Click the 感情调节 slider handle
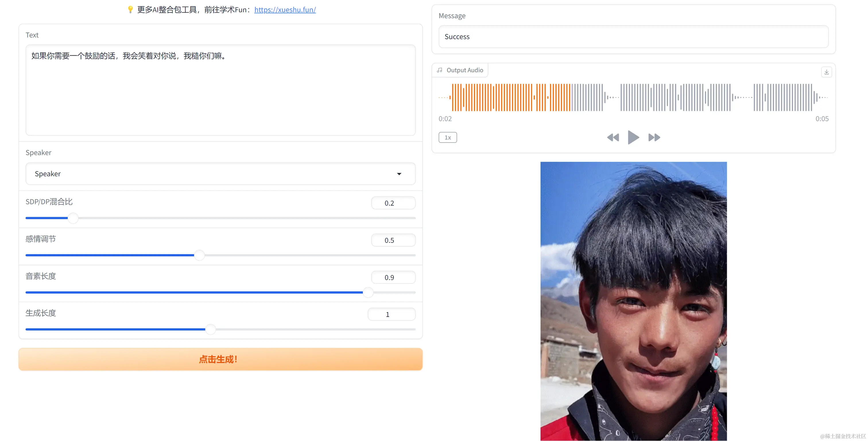The width and height of the screenshot is (868, 441). coord(199,255)
